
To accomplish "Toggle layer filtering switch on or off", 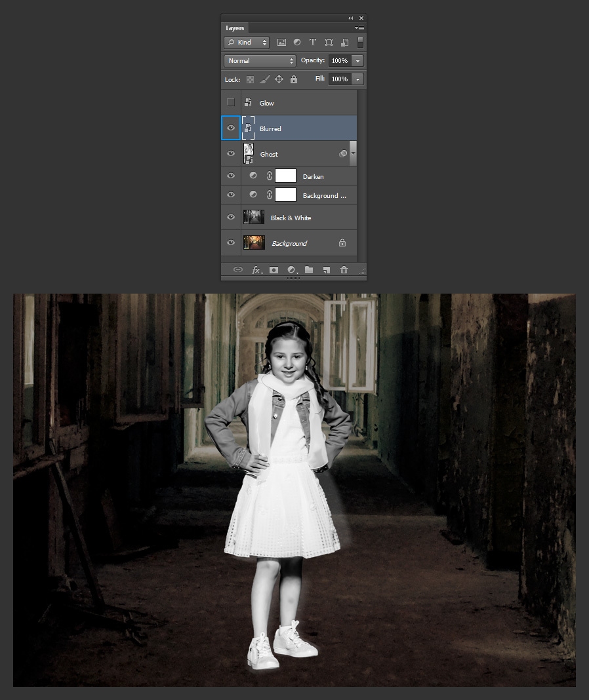I will pyautogui.click(x=360, y=43).
